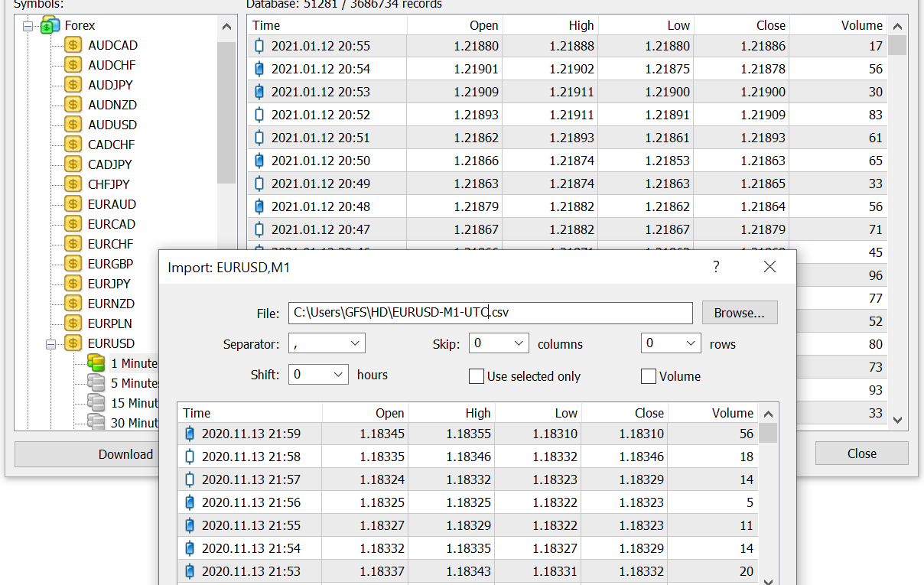The width and height of the screenshot is (924, 585).
Task: Click candle icon of 2020.11.13 21:59 row
Action: (x=190, y=434)
